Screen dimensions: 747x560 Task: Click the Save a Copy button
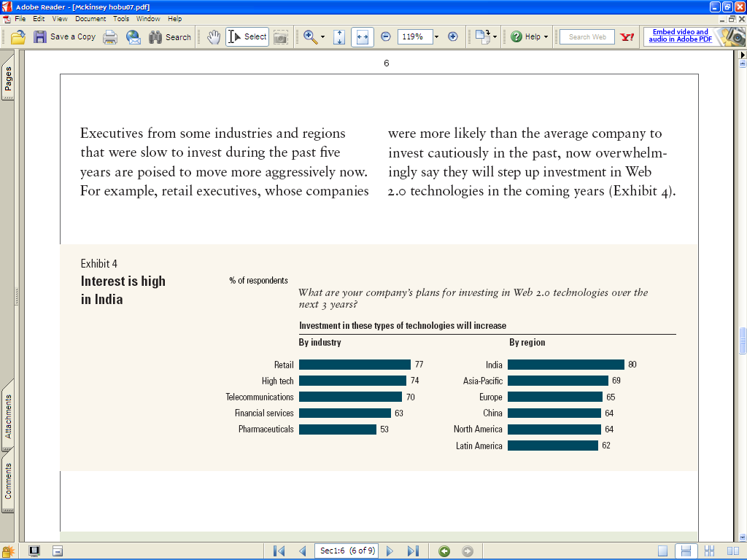65,36
